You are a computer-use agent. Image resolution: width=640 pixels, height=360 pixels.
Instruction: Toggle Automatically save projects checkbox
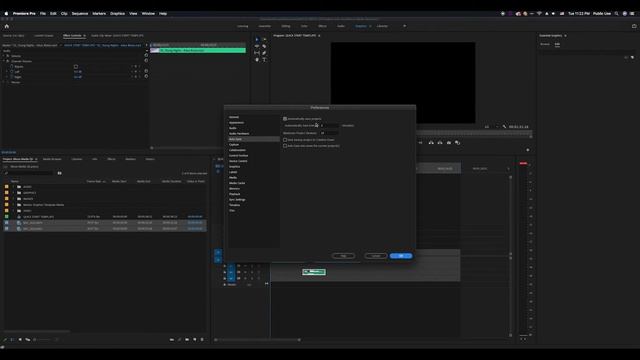tap(285, 119)
